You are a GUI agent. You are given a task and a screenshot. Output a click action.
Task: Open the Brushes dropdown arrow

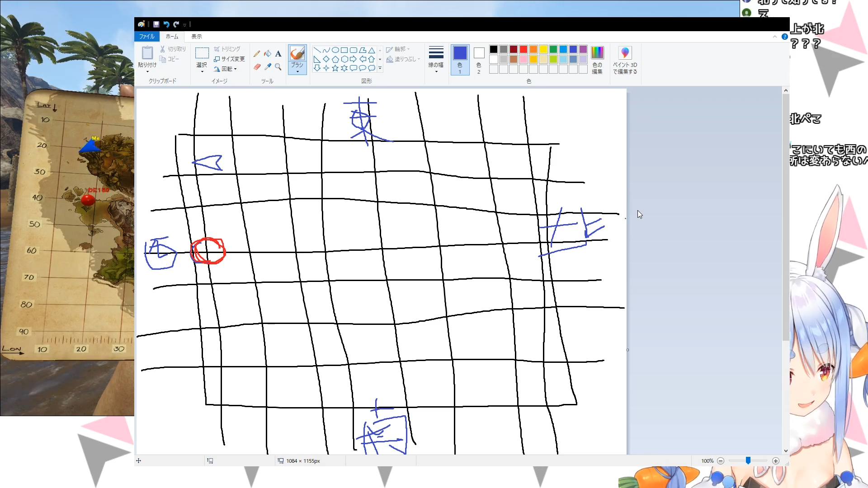coord(297,71)
